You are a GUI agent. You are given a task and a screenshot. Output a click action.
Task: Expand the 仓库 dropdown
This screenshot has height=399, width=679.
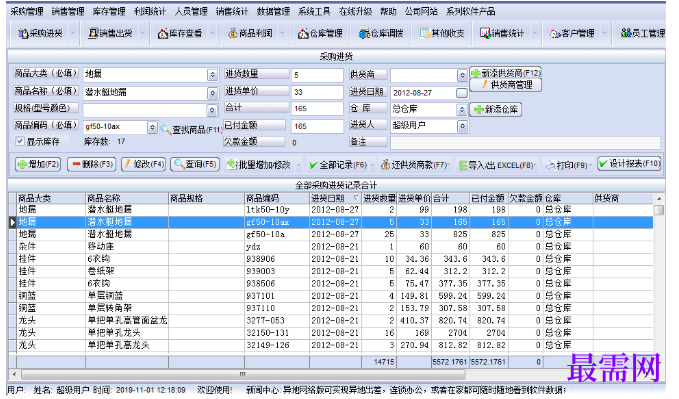coord(462,110)
